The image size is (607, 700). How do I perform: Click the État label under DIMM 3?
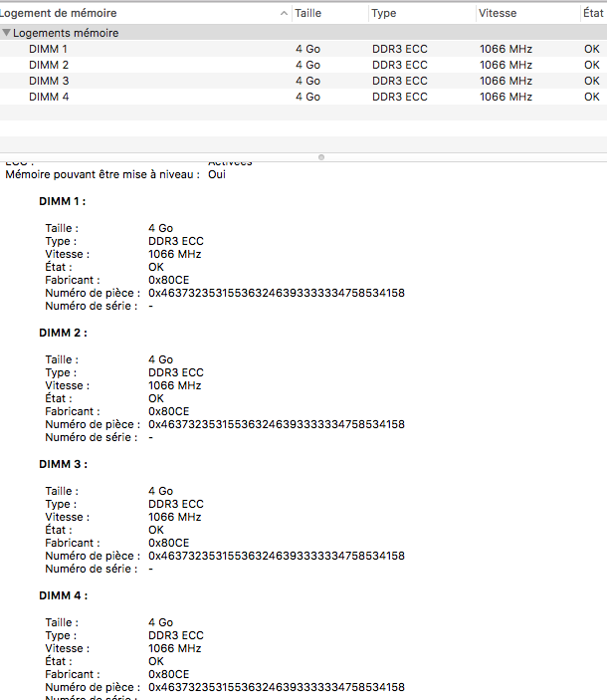coord(59,530)
